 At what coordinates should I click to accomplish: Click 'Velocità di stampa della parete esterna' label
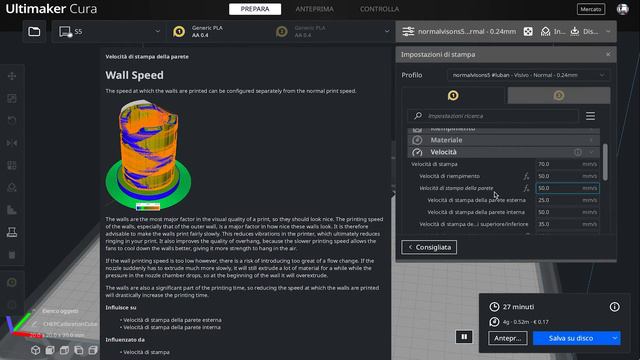(476, 200)
